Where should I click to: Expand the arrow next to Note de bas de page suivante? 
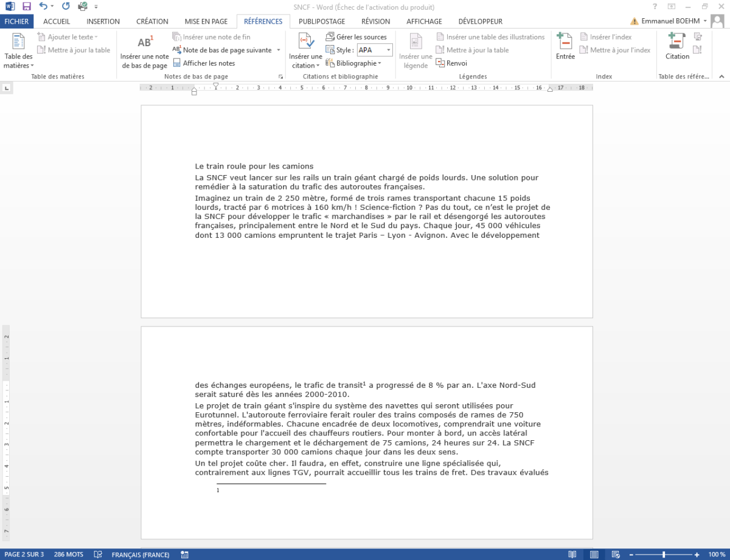[x=279, y=50]
